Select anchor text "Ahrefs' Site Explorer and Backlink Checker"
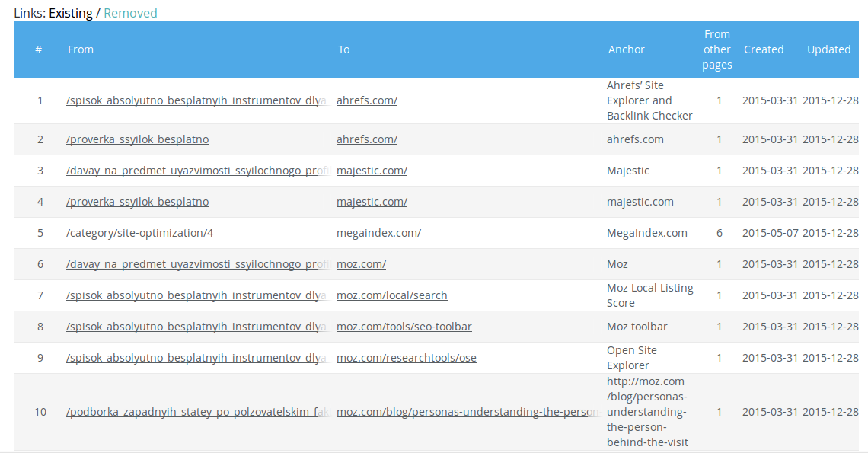This screenshot has height=453, width=868. click(649, 100)
